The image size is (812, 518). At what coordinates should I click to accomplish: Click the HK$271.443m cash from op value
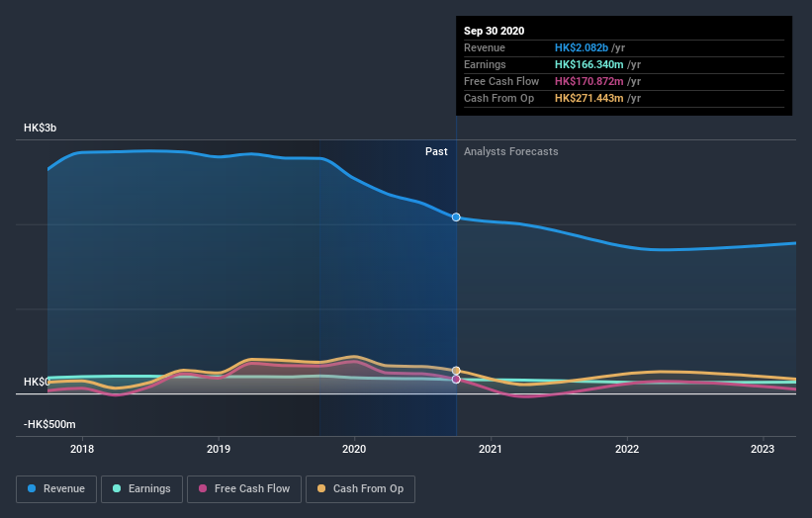(x=589, y=98)
